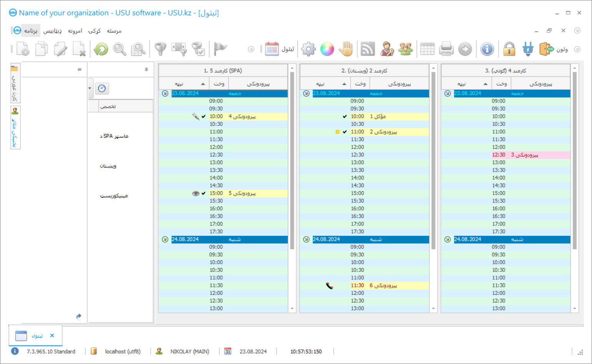Click eye icon on 15:00 SPA appointment
Image resolution: width=592 pixels, height=364 pixels.
pyautogui.click(x=196, y=193)
